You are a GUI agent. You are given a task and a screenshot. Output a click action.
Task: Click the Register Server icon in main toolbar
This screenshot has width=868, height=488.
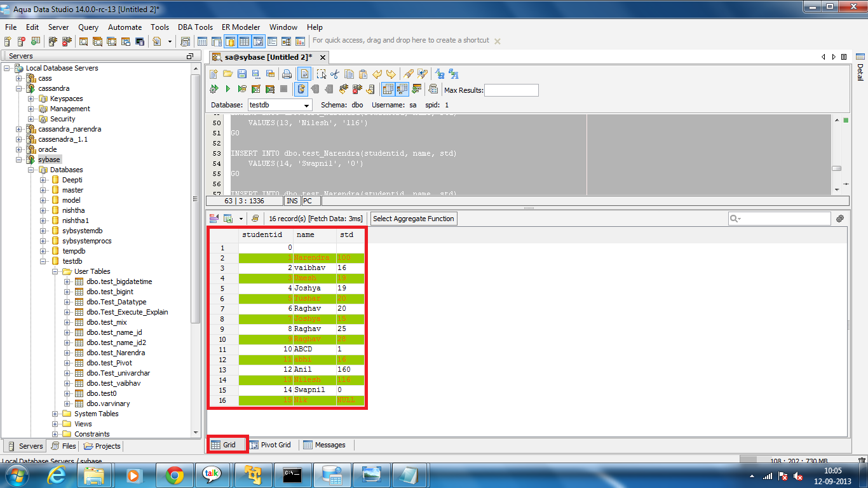coord(7,41)
